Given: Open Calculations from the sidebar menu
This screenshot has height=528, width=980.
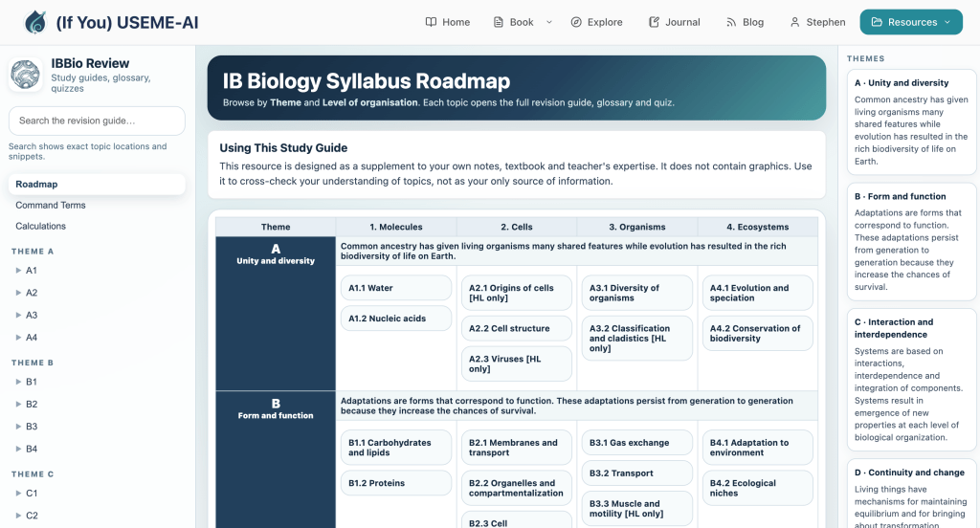Looking at the screenshot, I should pyautogui.click(x=41, y=227).
